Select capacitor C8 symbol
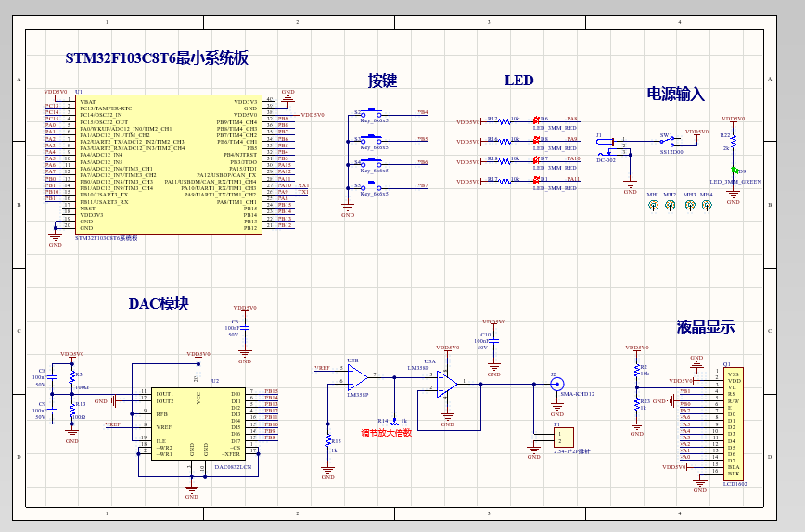Image resolution: width=805 pixels, height=532 pixels. (52, 377)
